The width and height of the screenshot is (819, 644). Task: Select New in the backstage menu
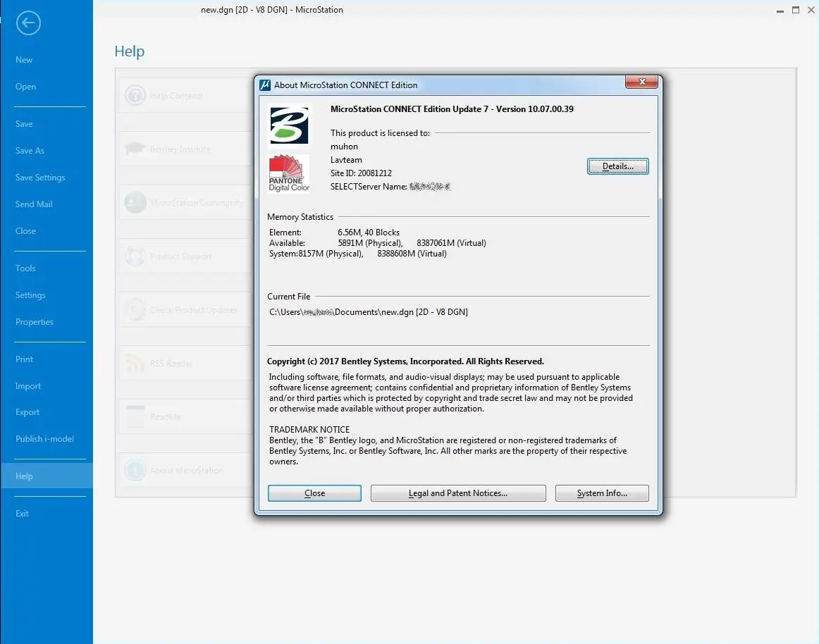pos(24,60)
